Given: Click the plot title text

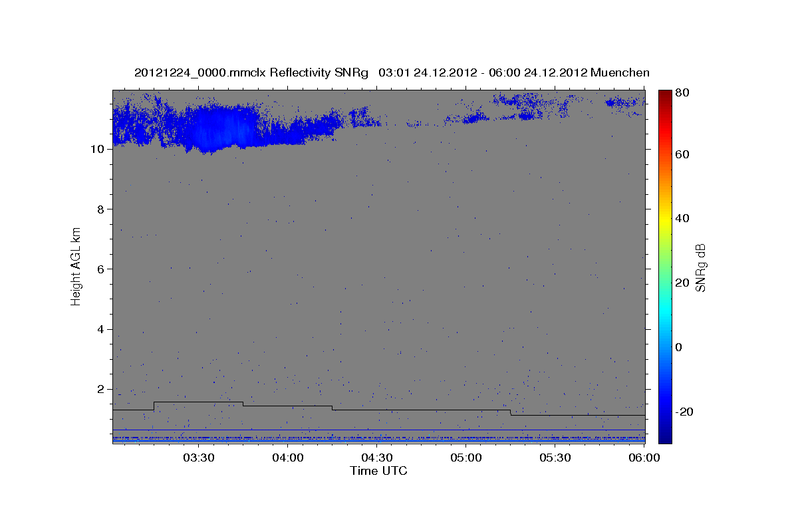Looking at the screenshot, I should click(x=392, y=72).
